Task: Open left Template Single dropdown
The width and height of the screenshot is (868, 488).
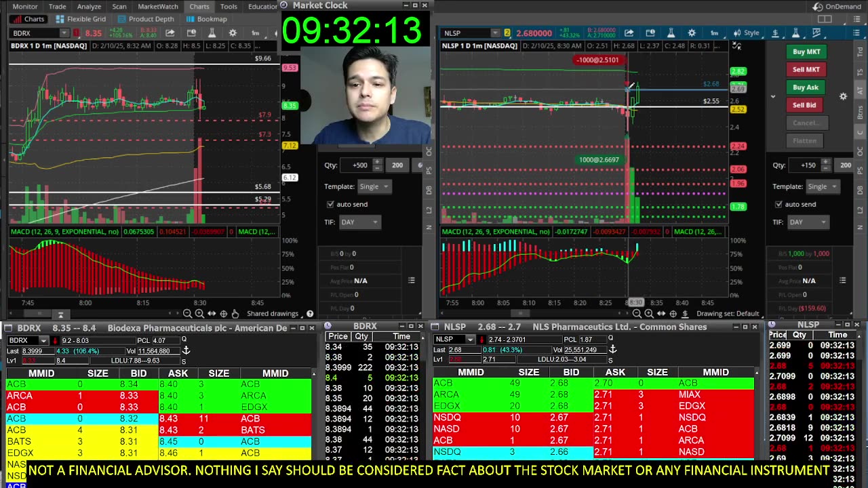Action: pos(374,186)
